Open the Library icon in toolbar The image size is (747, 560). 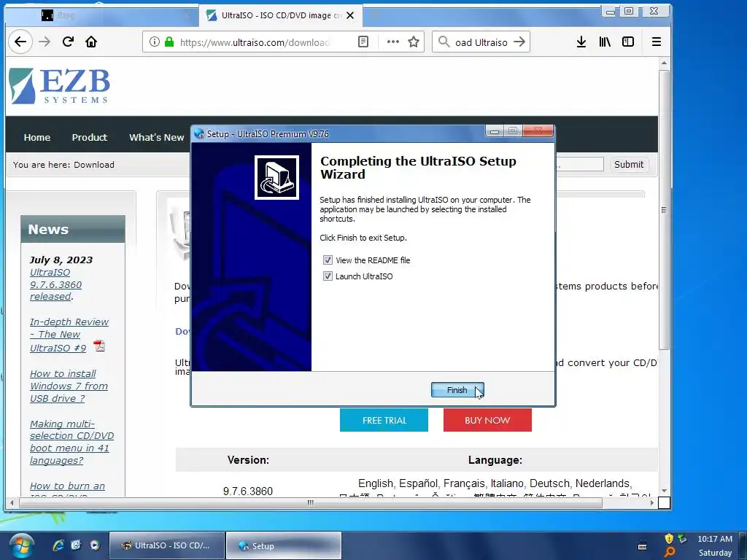click(605, 42)
